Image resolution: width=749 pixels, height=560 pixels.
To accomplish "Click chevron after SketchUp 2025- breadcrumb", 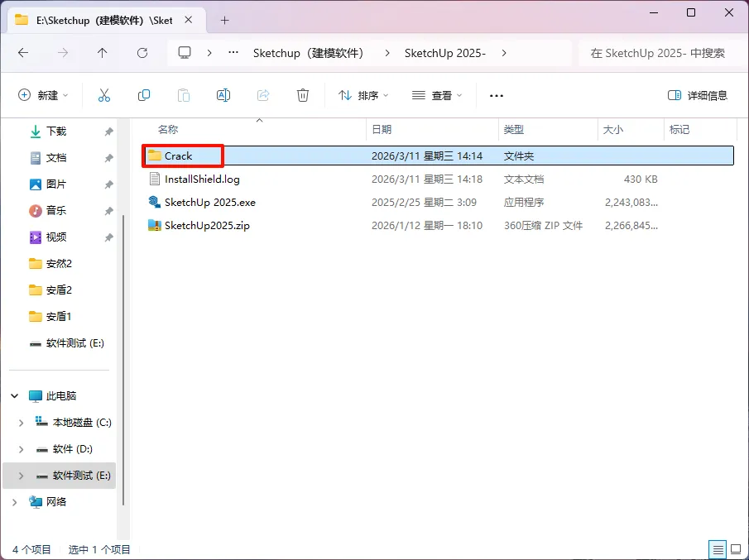I will (504, 53).
